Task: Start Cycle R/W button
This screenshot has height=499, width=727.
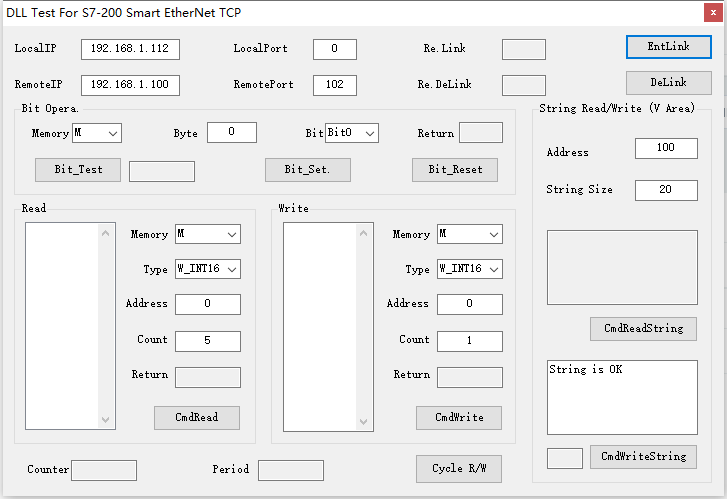Action: (459, 469)
